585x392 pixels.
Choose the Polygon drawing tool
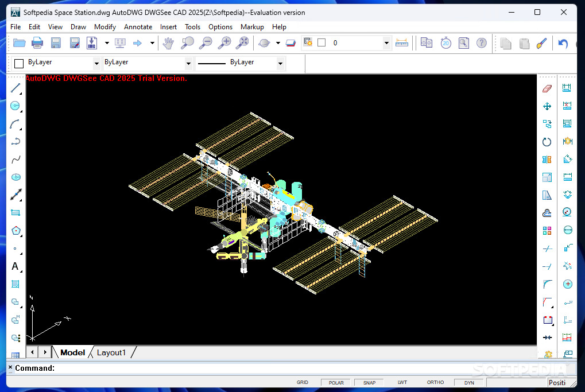[16, 230]
